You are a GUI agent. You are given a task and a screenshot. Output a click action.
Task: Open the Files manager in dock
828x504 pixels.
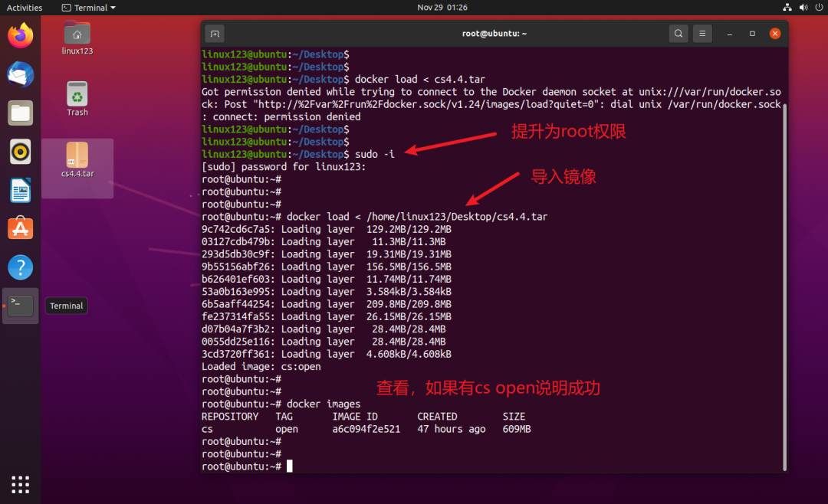click(x=20, y=113)
